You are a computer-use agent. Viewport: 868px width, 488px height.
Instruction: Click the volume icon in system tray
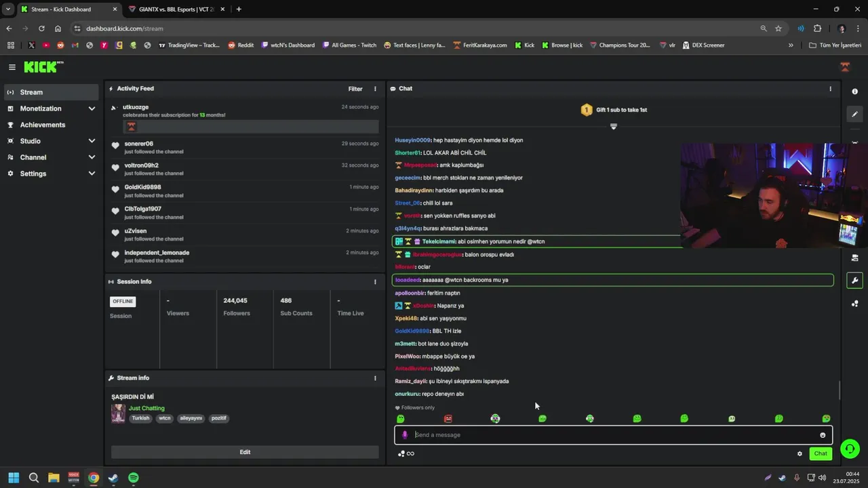[x=822, y=478]
